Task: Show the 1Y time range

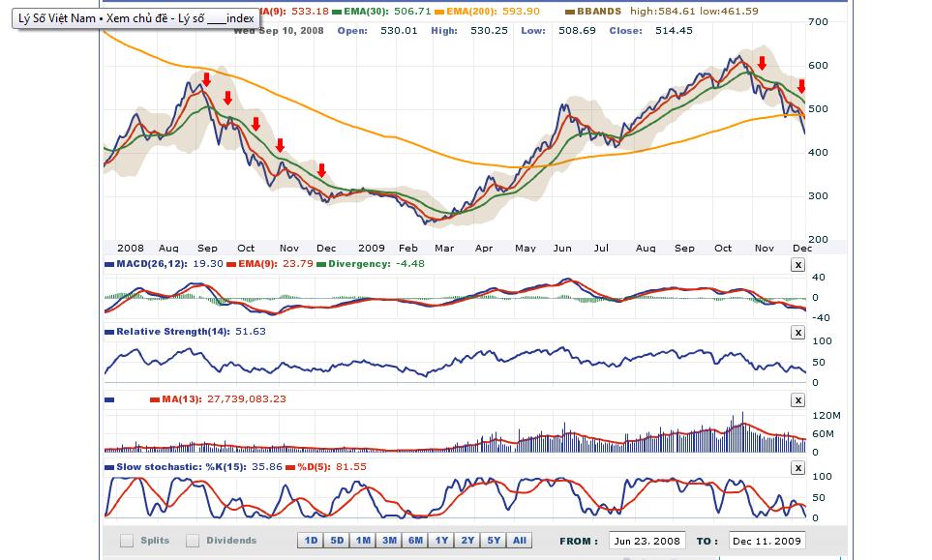Action: [x=441, y=541]
